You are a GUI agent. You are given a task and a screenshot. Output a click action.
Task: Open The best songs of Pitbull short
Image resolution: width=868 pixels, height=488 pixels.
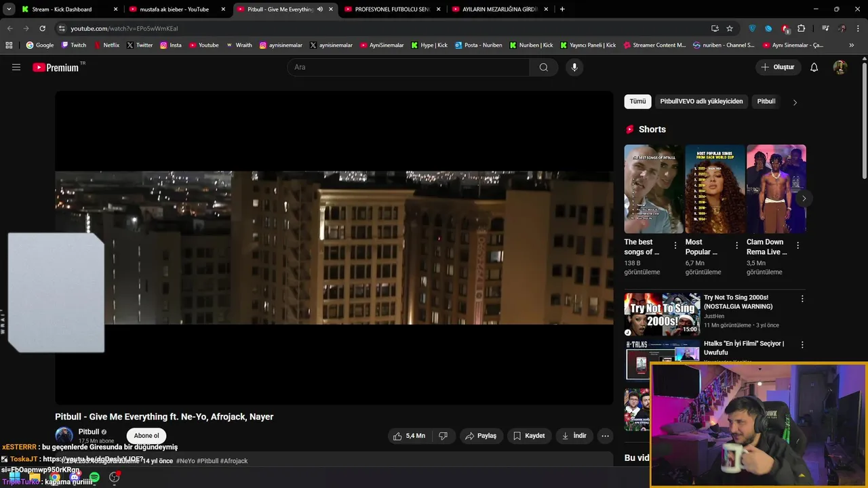pos(654,188)
